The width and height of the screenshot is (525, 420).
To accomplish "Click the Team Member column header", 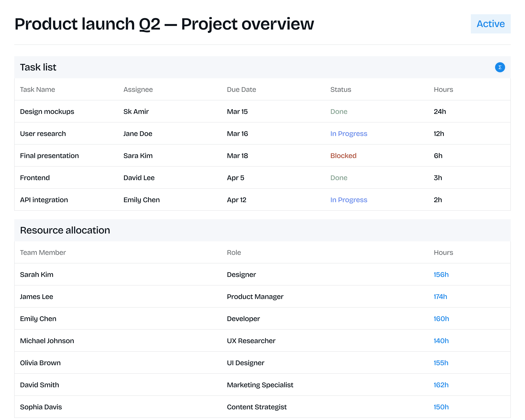I will click(x=43, y=253).
